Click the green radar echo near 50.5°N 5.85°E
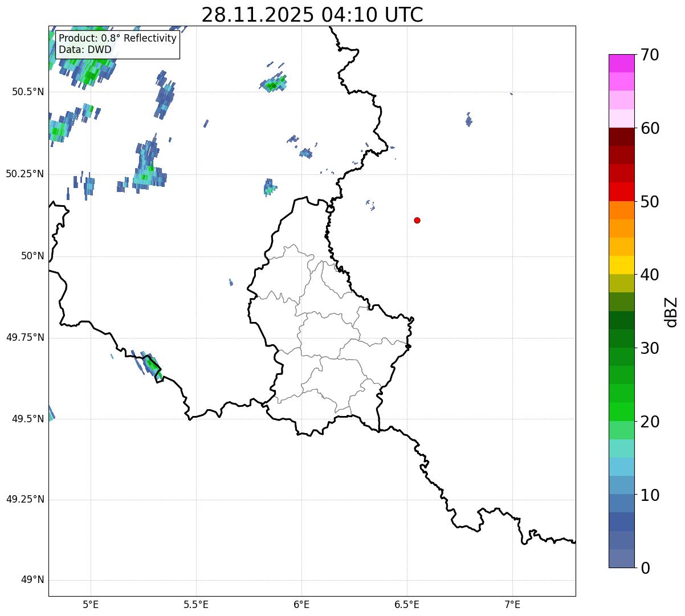This screenshot has width=685, height=616. 273,85
